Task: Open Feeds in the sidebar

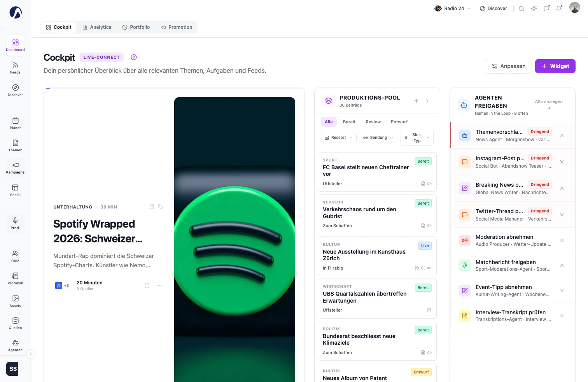Action: [16, 68]
